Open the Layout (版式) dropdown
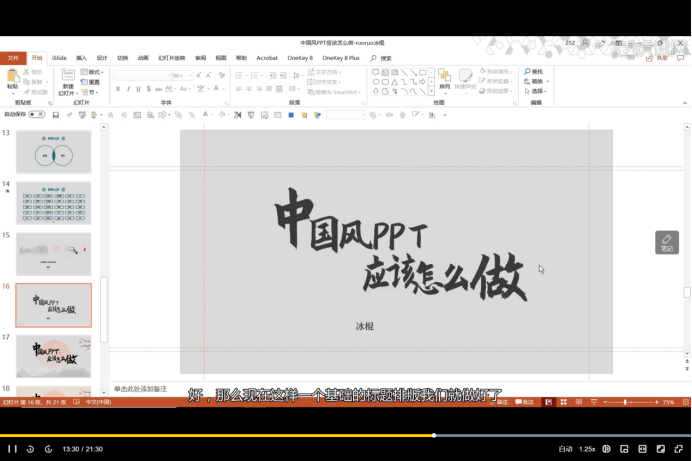 [92, 72]
